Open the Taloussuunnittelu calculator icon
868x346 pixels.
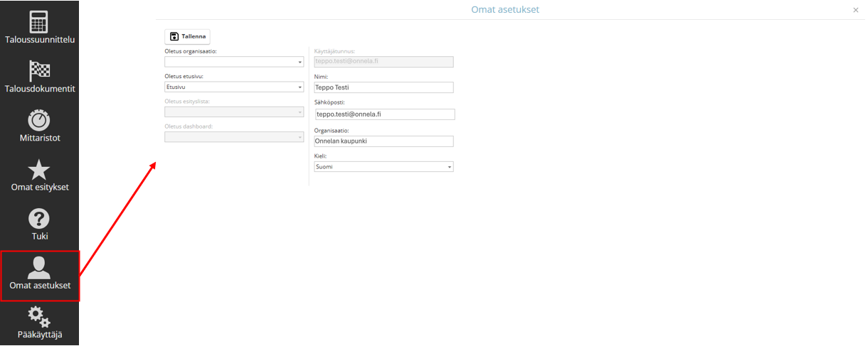39,21
